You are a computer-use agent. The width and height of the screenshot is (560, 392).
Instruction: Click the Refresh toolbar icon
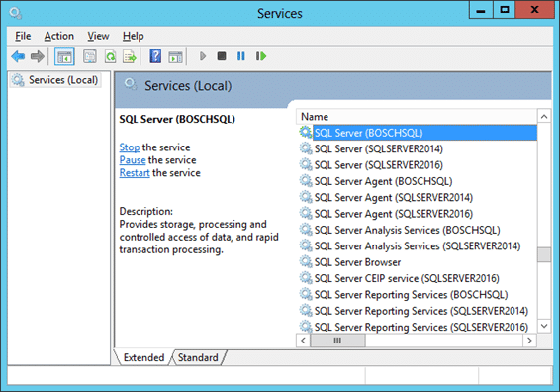[110, 56]
